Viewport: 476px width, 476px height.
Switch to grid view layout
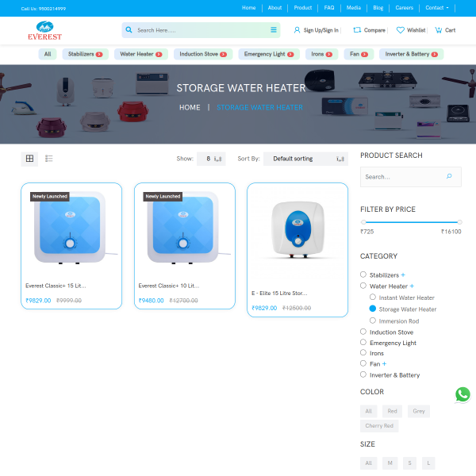coord(29,159)
